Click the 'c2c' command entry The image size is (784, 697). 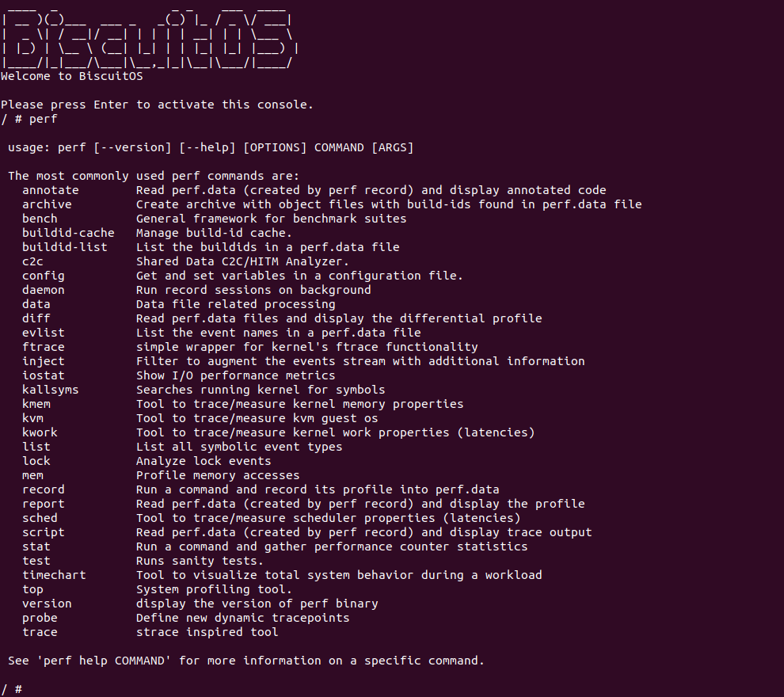tap(32, 261)
